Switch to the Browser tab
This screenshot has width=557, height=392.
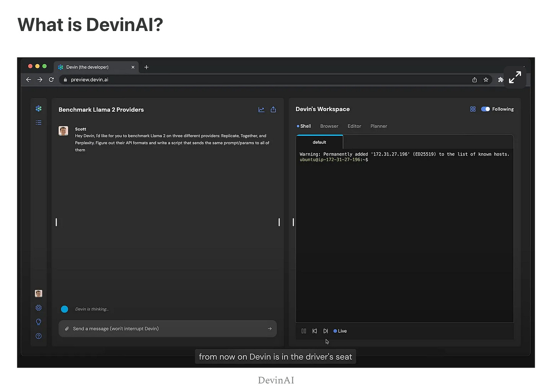click(x=329, y=126)
